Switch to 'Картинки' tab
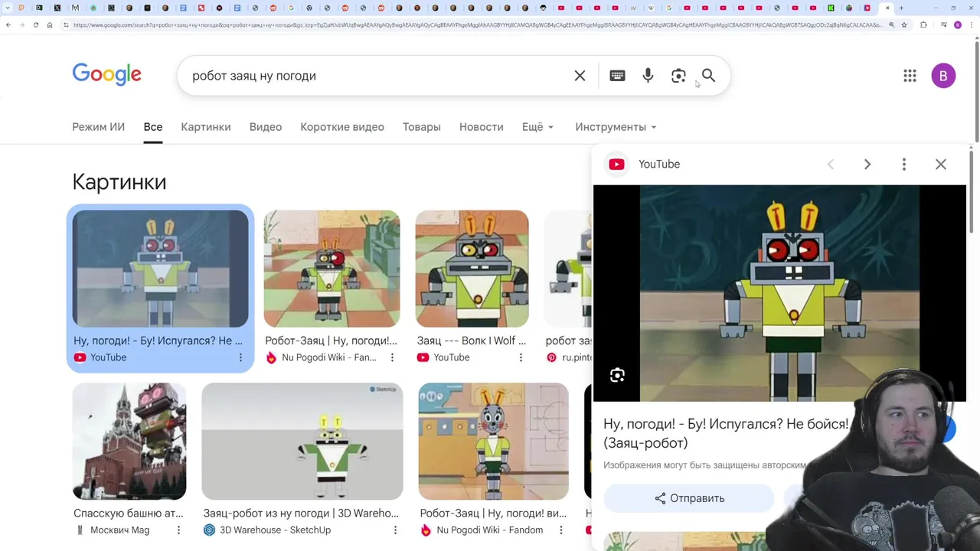Image resolution: width=980 pixels, height=551 pixels. tap(205, 127)
